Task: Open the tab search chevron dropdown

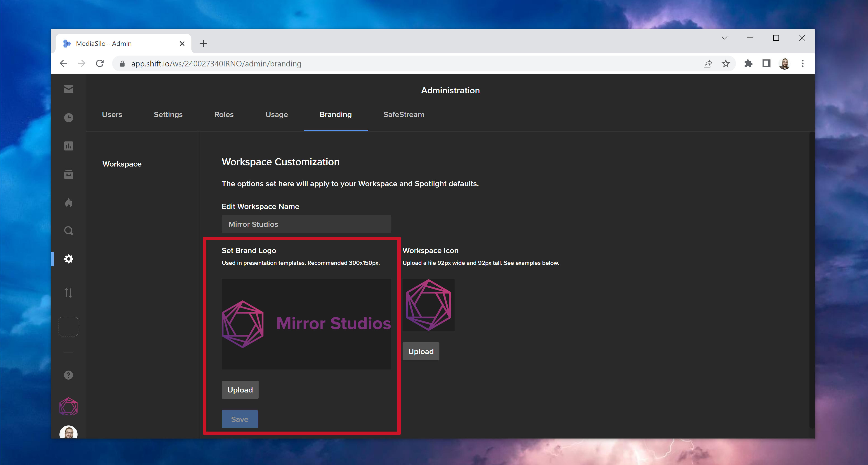Action: pos(724,38)
